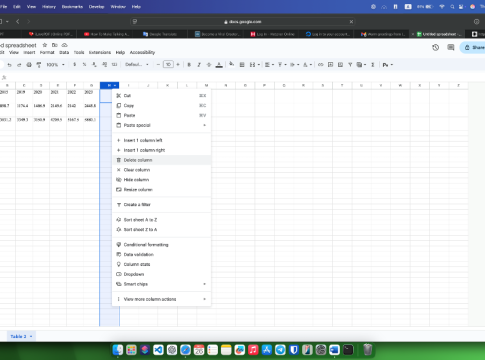This screenshot has width=485, height=360.
Task: Open version history clock icon
Action: (435, 47)
